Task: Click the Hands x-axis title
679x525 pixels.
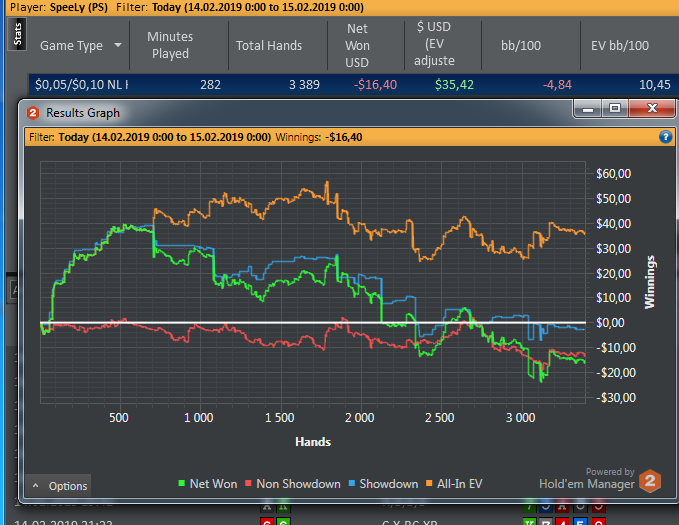Action: (313, 442)
